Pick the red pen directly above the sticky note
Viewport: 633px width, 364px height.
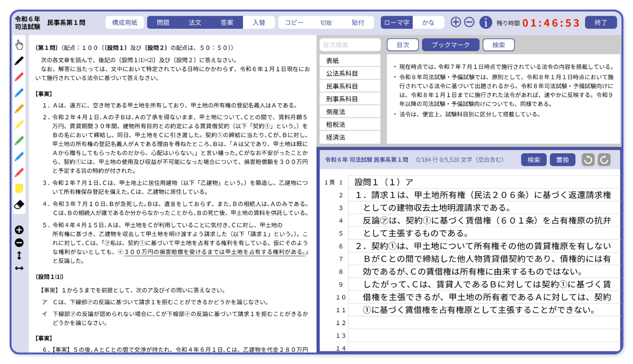[19, 172]
